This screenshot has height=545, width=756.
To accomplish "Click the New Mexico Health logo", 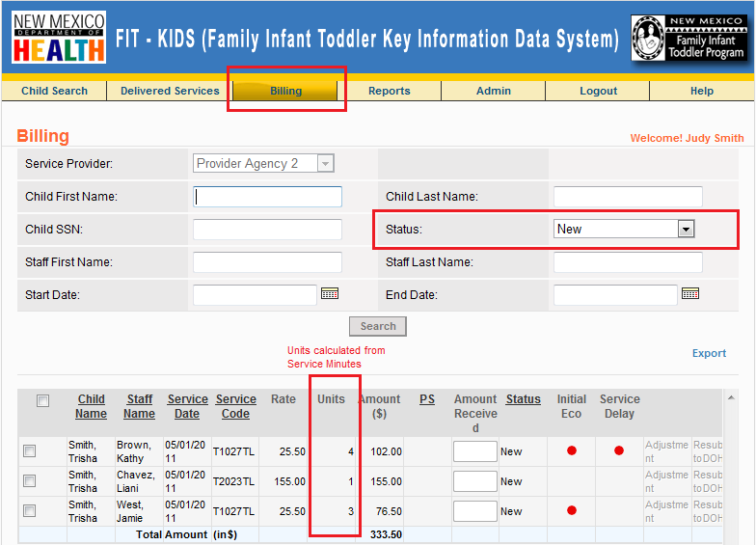I will click(x=59, y=38).
